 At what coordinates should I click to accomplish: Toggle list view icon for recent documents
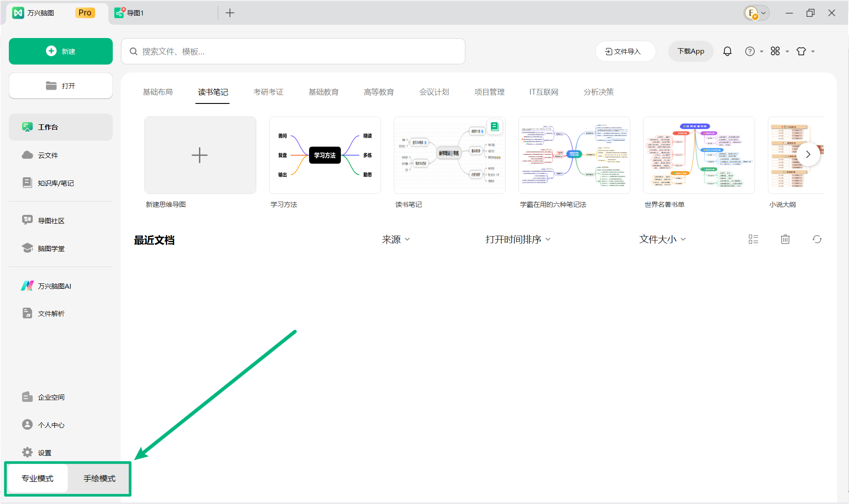[753, 239]
